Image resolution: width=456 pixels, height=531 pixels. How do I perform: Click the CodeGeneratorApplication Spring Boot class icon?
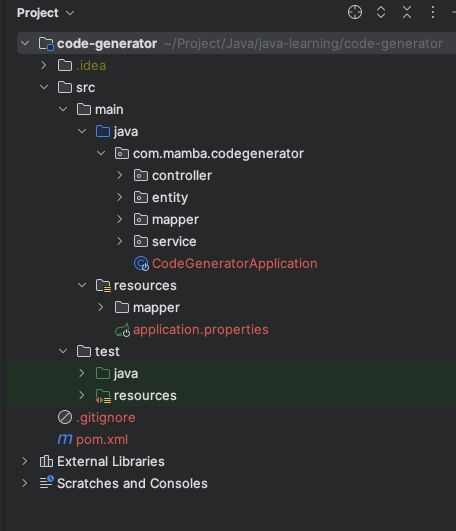(x=141, y=263)
